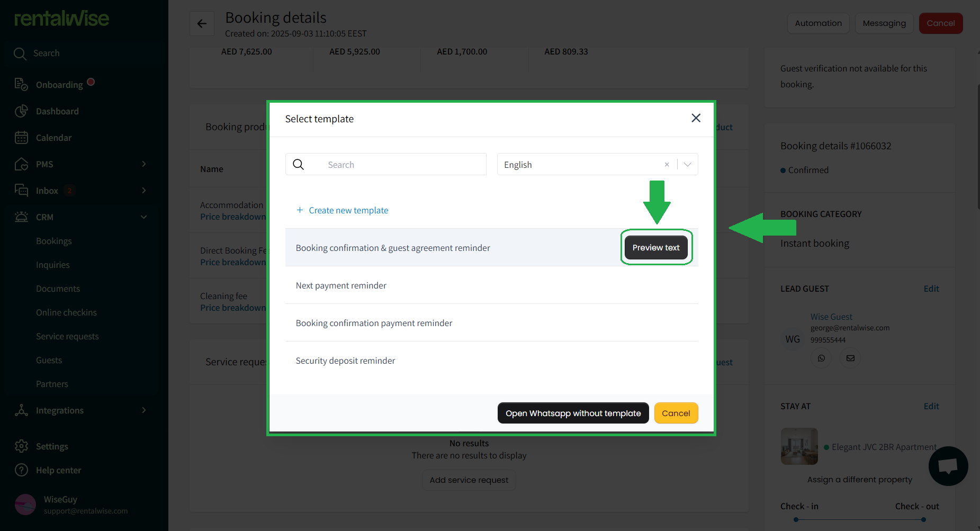
Task: Open the Calendar icon in sidebar
Action: (x=21, y=138)
